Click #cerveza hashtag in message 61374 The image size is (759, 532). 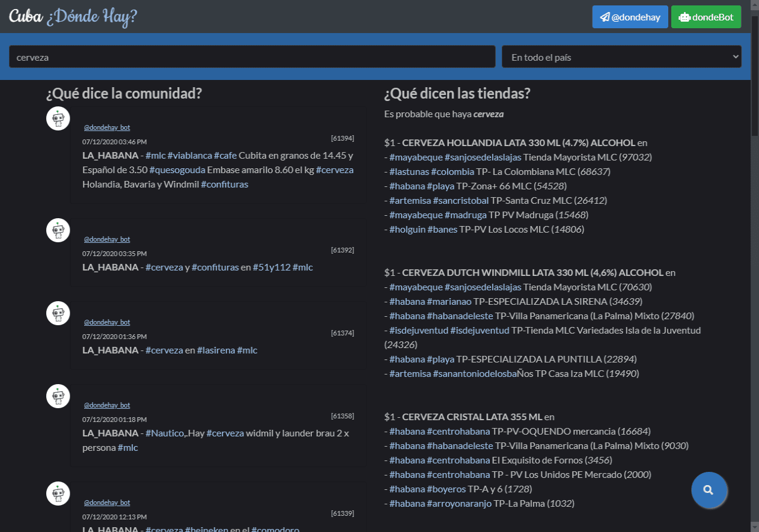(x=164, y=350)
